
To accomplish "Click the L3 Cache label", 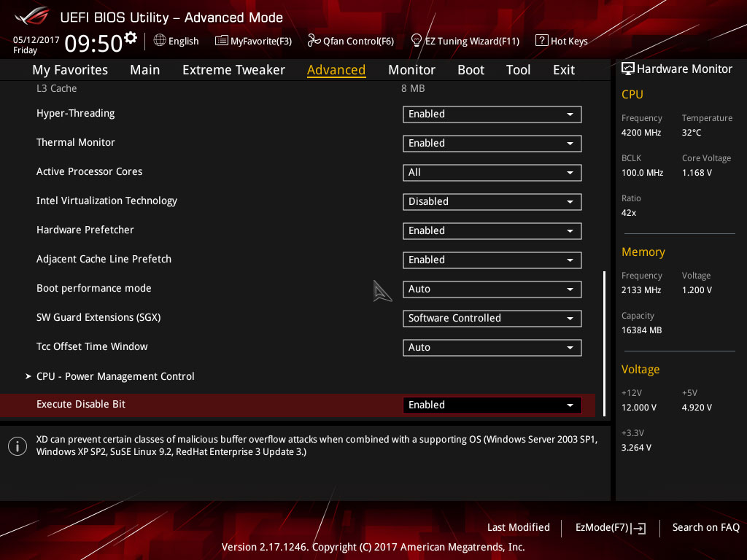I will point(57,88).
